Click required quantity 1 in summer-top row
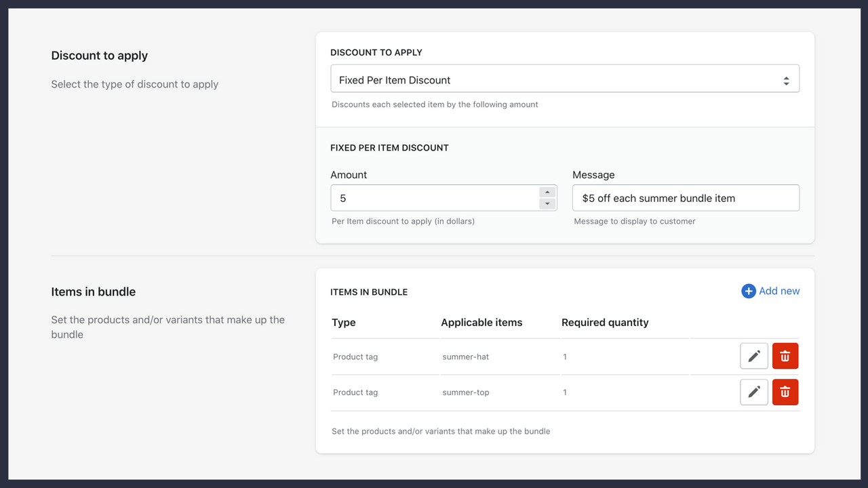The image size is (868, 488). [x=565, y=392]
